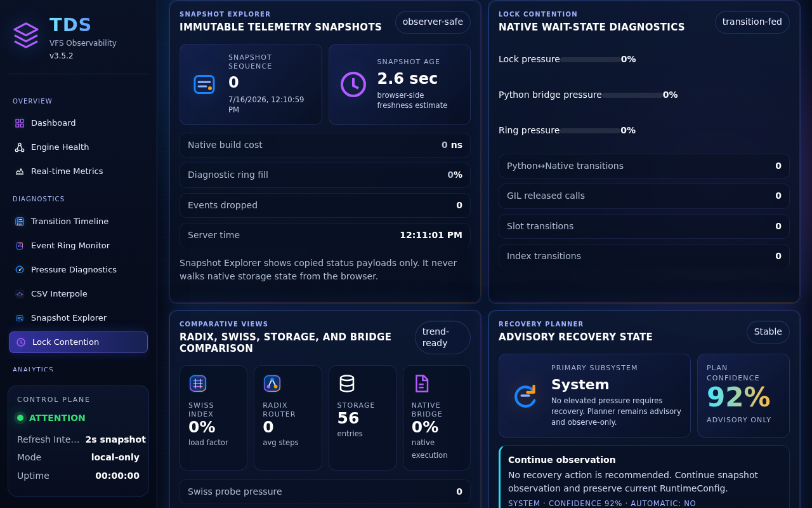Navigate to Pressure Diagnostics
The image size is (812, 508).
78,270
